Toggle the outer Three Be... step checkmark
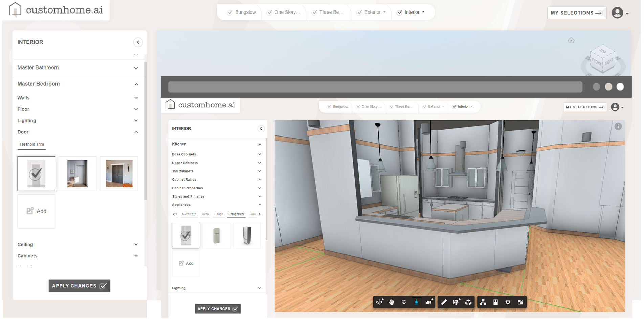The height and width of the screenshot is (321, 644). tap(314, 13)
